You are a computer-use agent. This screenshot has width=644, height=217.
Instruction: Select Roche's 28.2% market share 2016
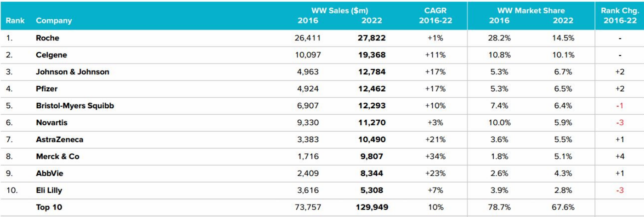(x=499, y=38)
